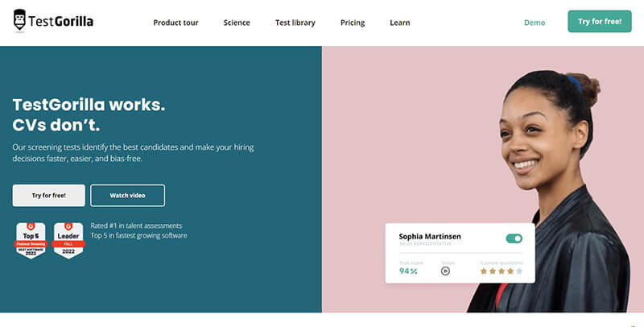Viewport: 644px width, 327px height.
Task: Click the Top 5 Fastest Growing badge
Action: [x=31, y=240]
